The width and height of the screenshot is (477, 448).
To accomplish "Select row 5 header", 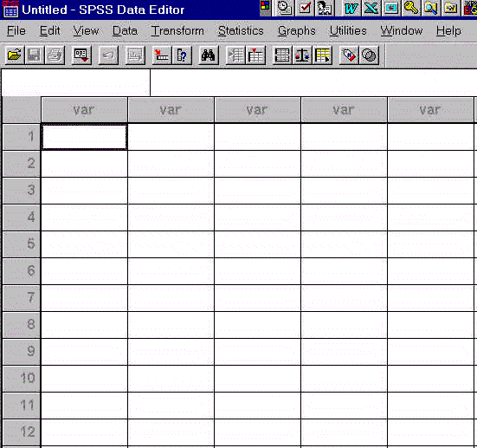I will [x=22, y=243].
